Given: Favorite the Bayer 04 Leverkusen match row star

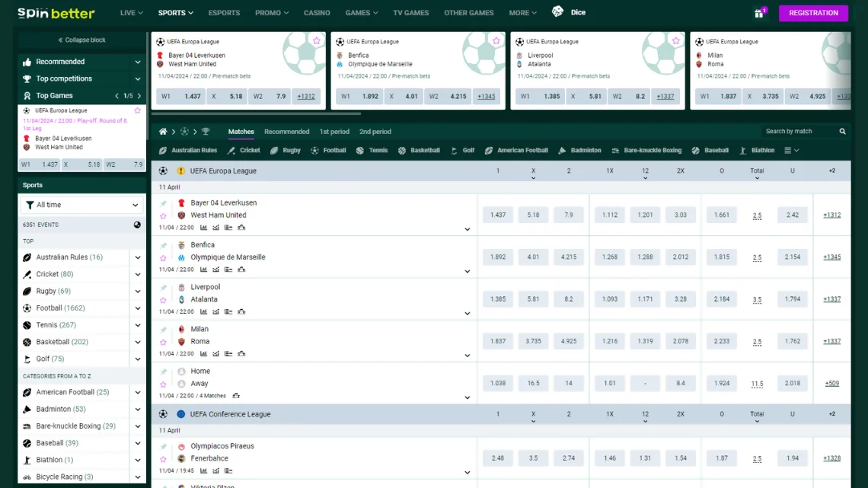Looking at the screenshot, I should click(163, 215).
